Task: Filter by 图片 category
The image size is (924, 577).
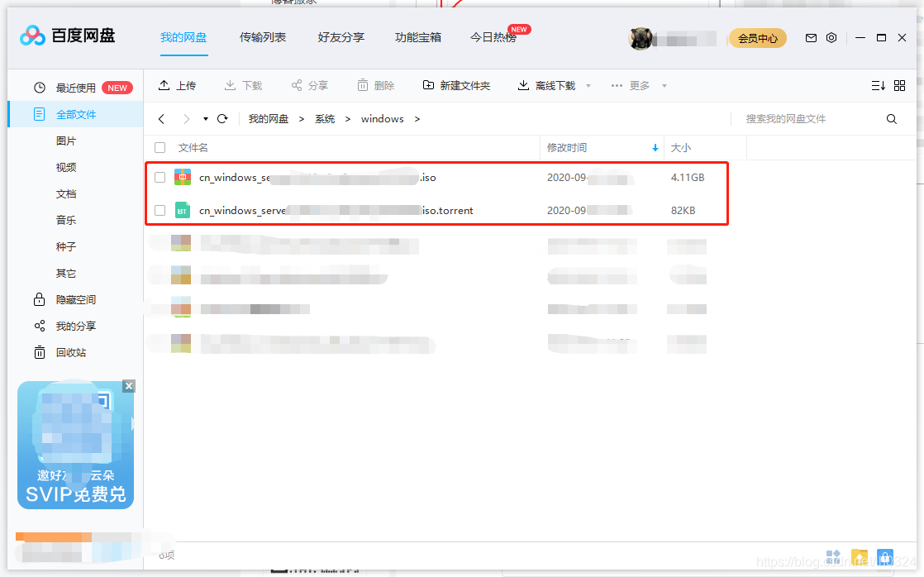Action: click(66, 141)
